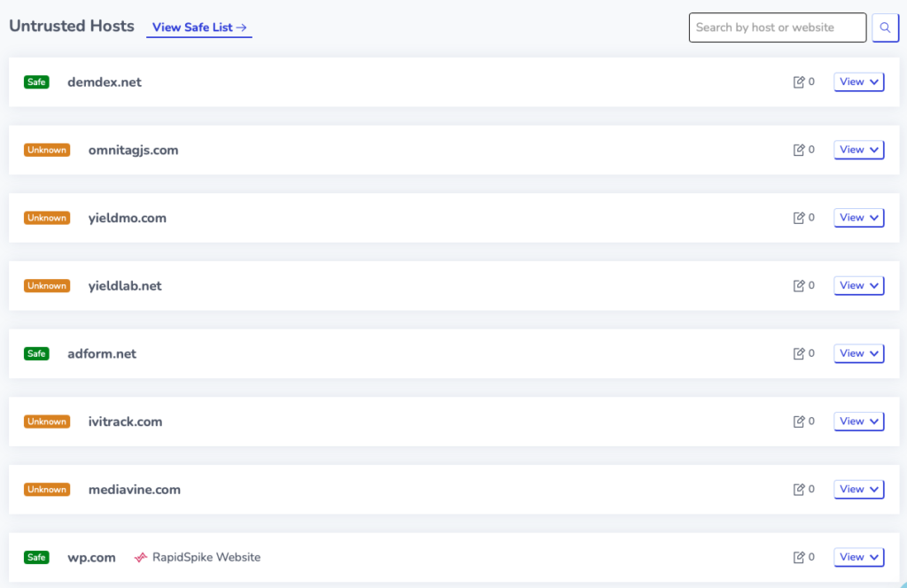
Task: Click the Unknown badge next to yieldlab.net
Action: coord(47,286)
